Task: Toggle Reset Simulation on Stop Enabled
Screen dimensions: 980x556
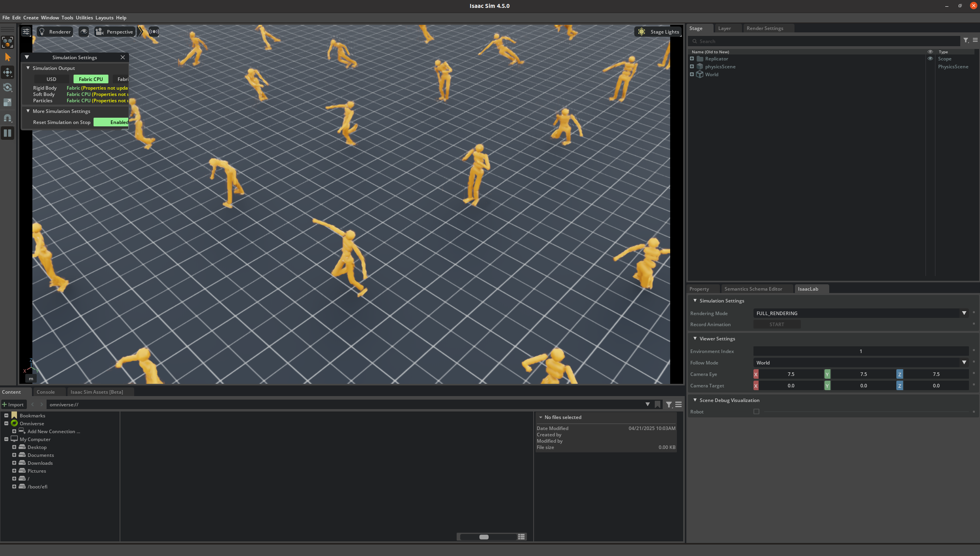Action: pos(112,122)
